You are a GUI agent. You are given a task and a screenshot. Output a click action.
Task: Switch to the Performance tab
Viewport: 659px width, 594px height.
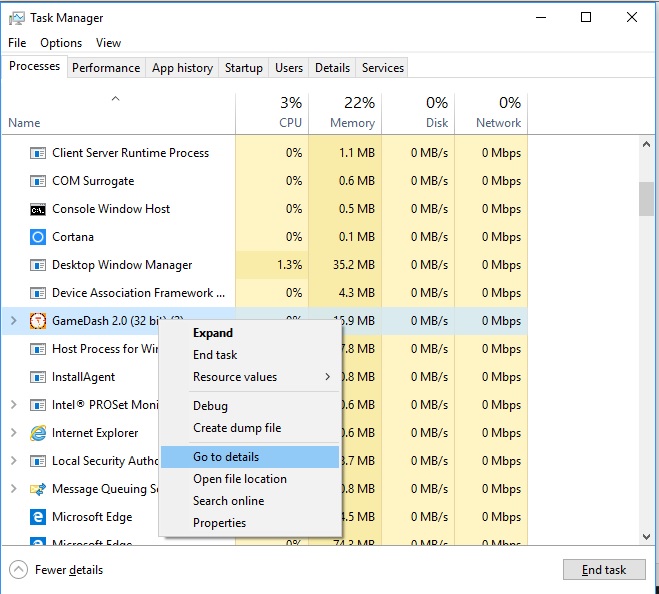click(x=106, y=68)
